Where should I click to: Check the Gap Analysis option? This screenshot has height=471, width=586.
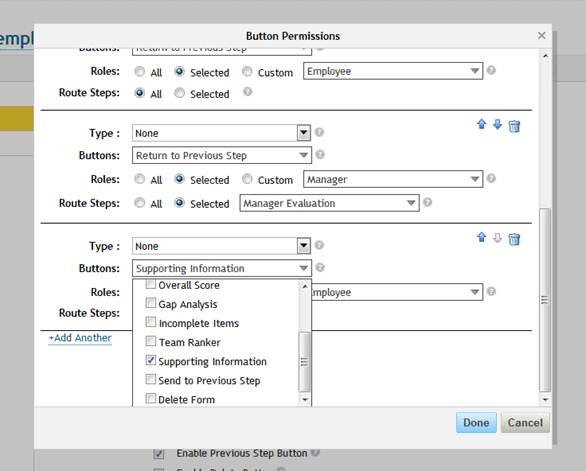151,303
